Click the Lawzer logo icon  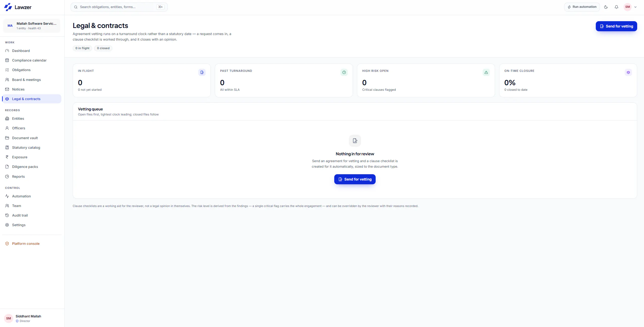pos(8,7)
